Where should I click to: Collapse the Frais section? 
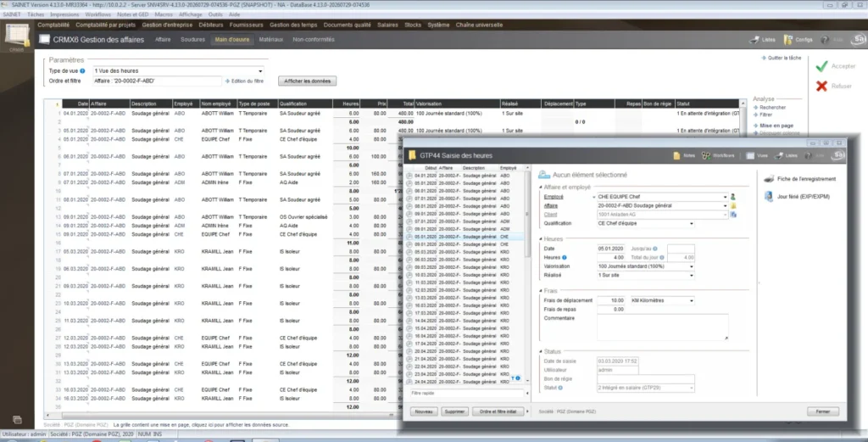point(541,291)
